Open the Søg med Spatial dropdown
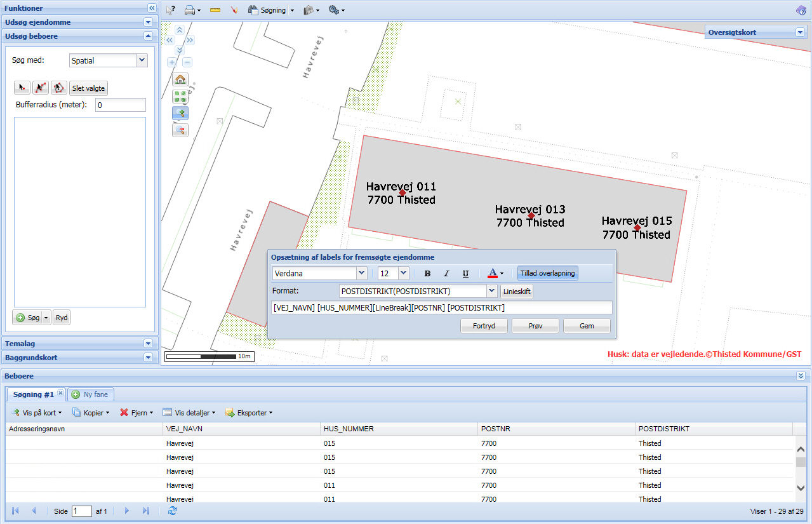 (142, 60)
